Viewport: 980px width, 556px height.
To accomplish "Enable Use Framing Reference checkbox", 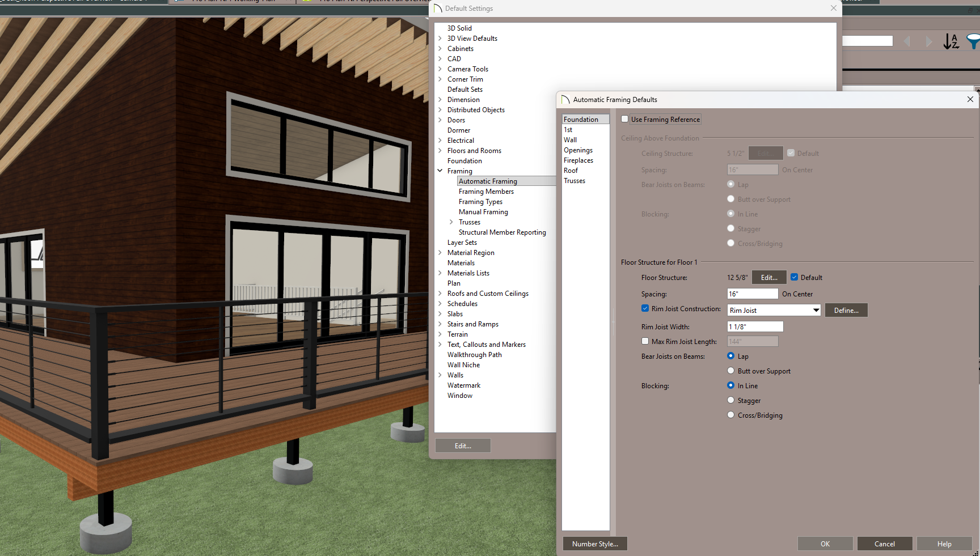I will coord(625,119).
